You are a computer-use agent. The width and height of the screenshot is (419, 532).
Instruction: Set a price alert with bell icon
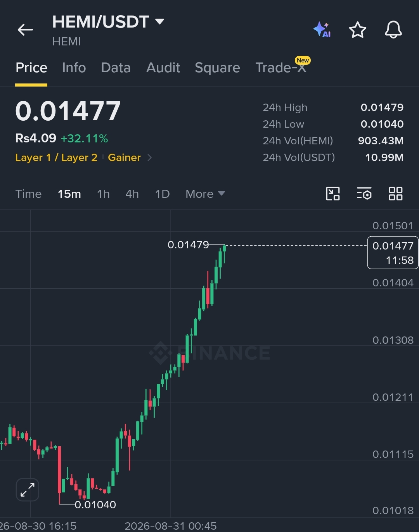[393, 30]
